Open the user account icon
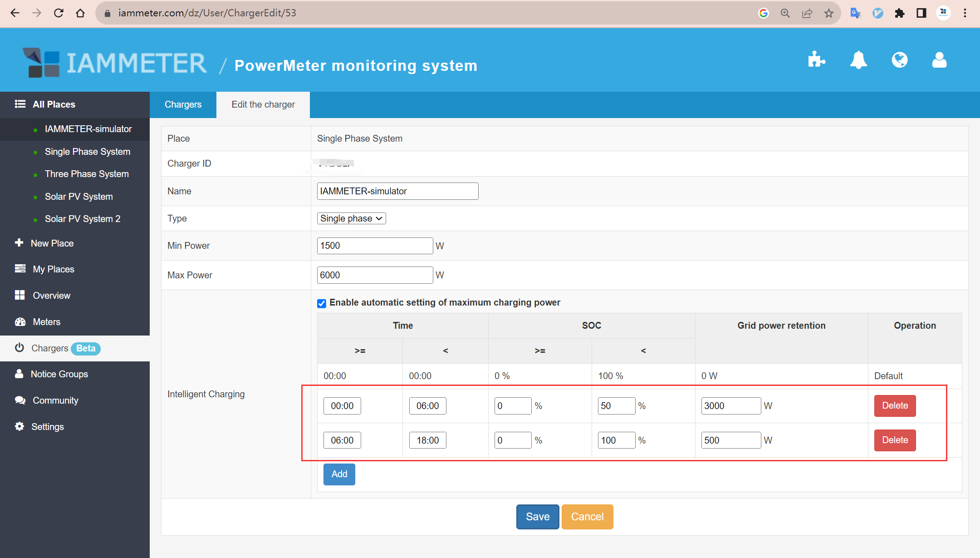The height and width of the screenshot is (558, 980). tap(939, 59)
